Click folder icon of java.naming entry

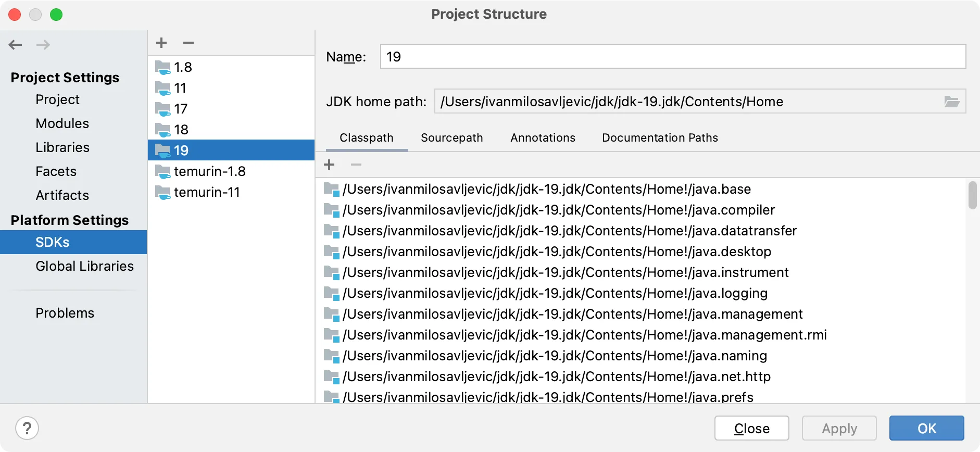click(332, 356)
